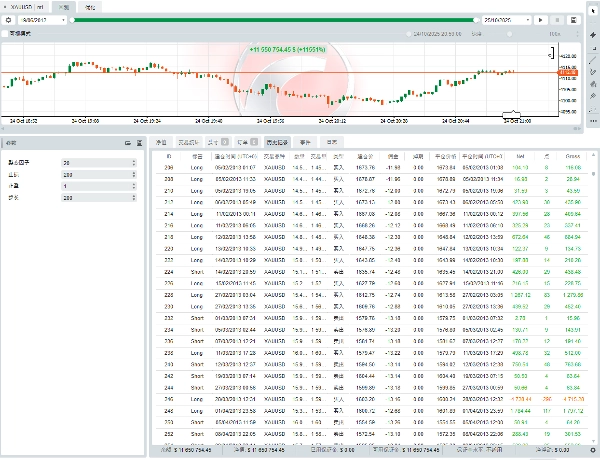This screenshot has height=460, width=600.
Task: Start the backtest with the play button
Action: point(541,19)
